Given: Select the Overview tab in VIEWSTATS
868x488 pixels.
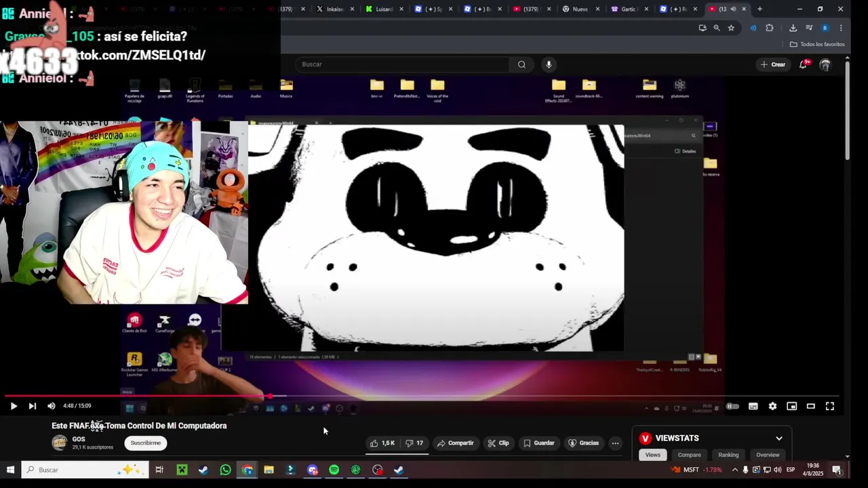Looking at the screenshot, I should (x=768, y=455).
